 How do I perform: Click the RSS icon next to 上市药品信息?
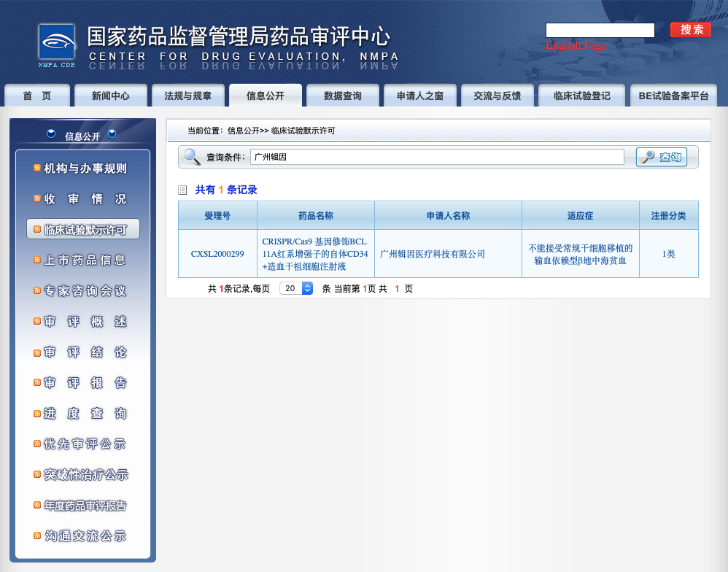coord(37,260)
